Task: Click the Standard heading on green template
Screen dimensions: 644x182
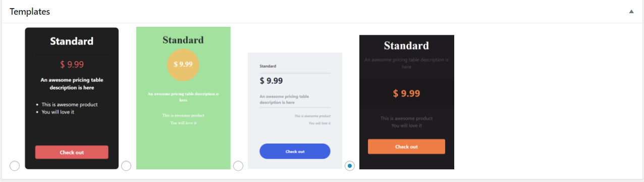Action: point(183,40)
